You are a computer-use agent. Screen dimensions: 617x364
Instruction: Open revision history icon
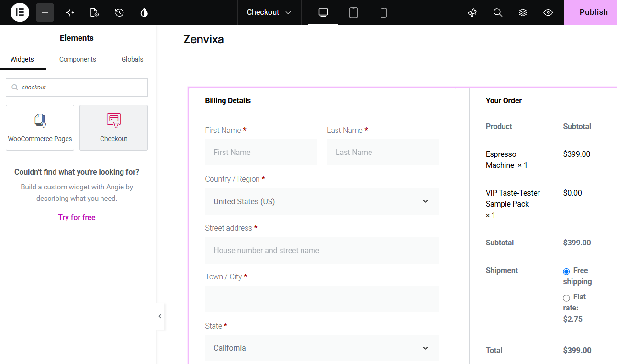click(x=120, y=12)
